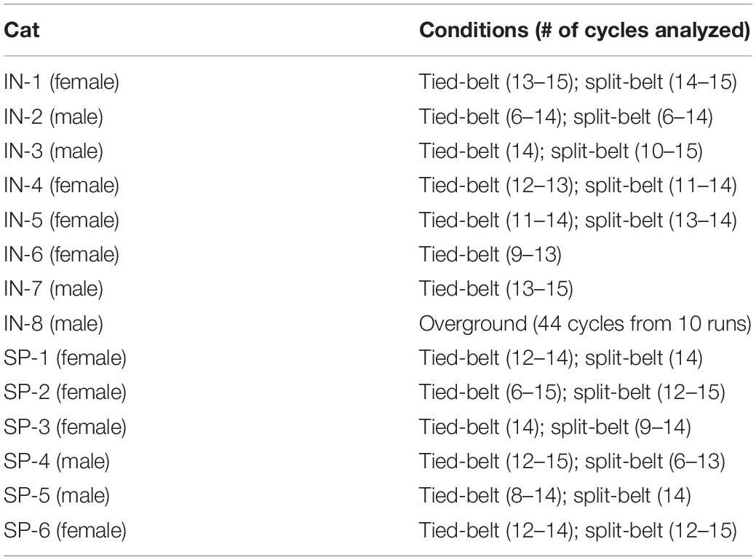756x560 pixels.
Task: Click 'Tied-belt (12–15); split-belt (6–13)' cell
Action: point(572,461)
